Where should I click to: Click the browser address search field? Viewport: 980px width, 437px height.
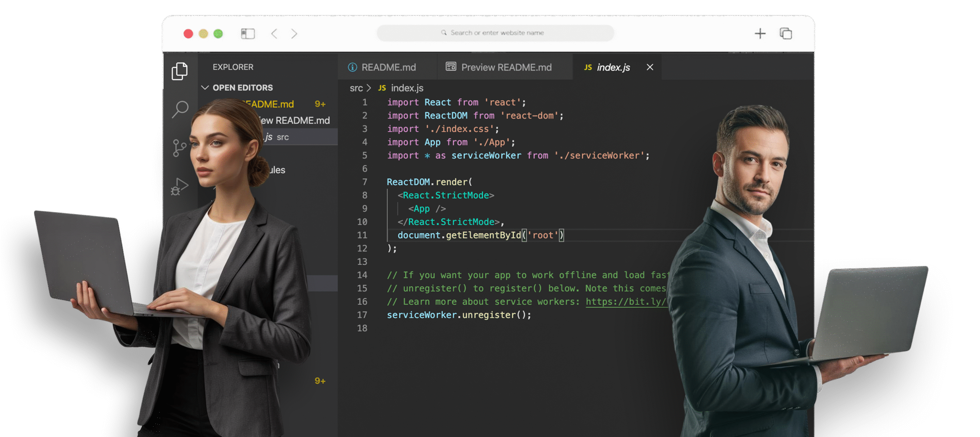(x=496, y=33)
